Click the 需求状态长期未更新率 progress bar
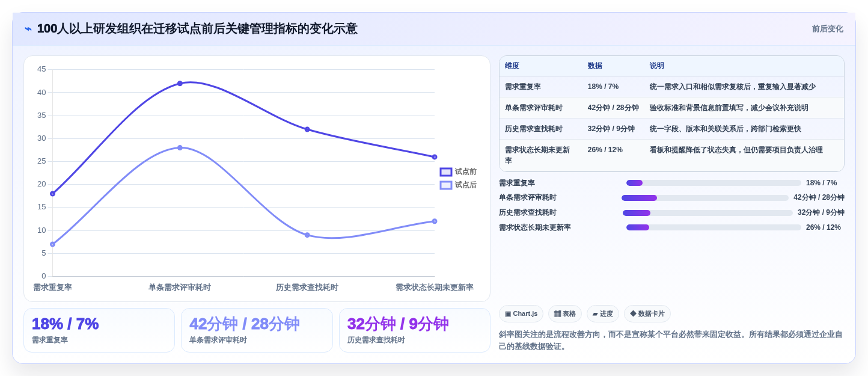Screen dimensions: 868x376 tap(714, 227)
